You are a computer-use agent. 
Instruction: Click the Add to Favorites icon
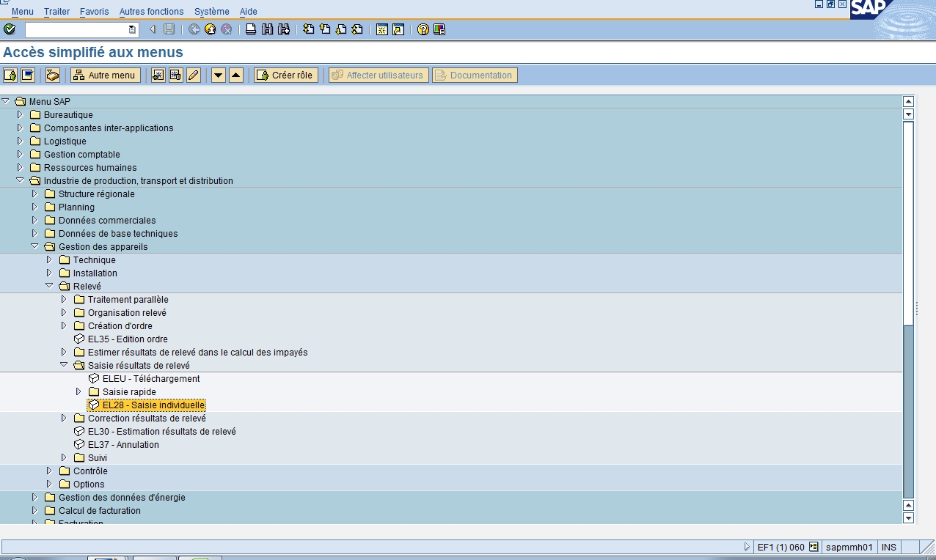[158, 75]
